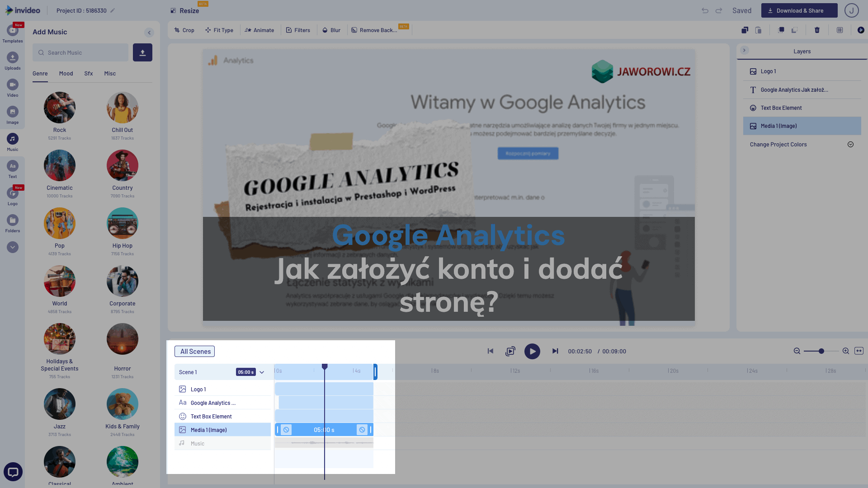The image size is (868, 488).
Task: Open the Templates sidebar panel
Action: tap(13, 33)
